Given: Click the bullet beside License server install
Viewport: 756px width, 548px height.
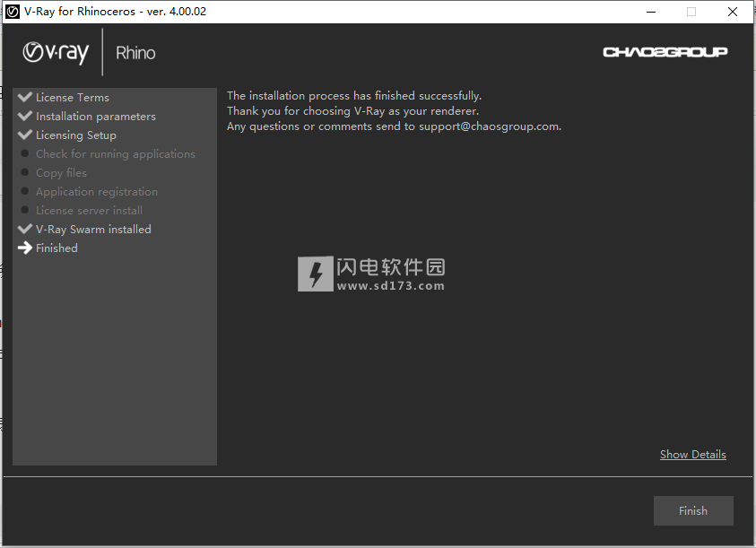Looking at the screenshot, I should coord(25,210).
